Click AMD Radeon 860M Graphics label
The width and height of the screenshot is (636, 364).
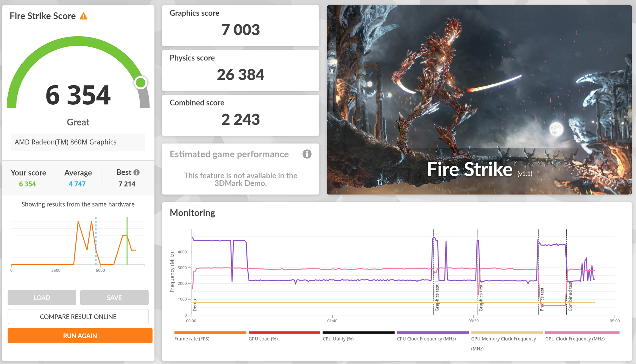click(66, 142)
